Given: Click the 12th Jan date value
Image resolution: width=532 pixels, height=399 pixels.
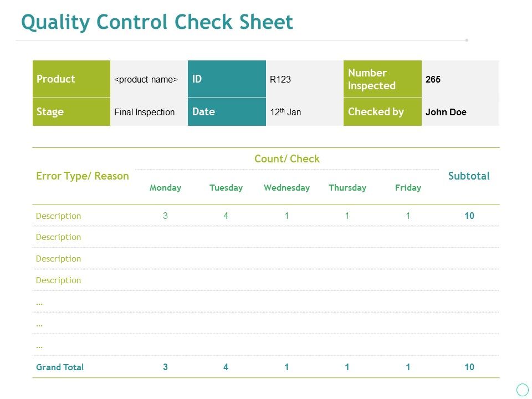Looking at the screenshot, I should [x=285, y=111].
